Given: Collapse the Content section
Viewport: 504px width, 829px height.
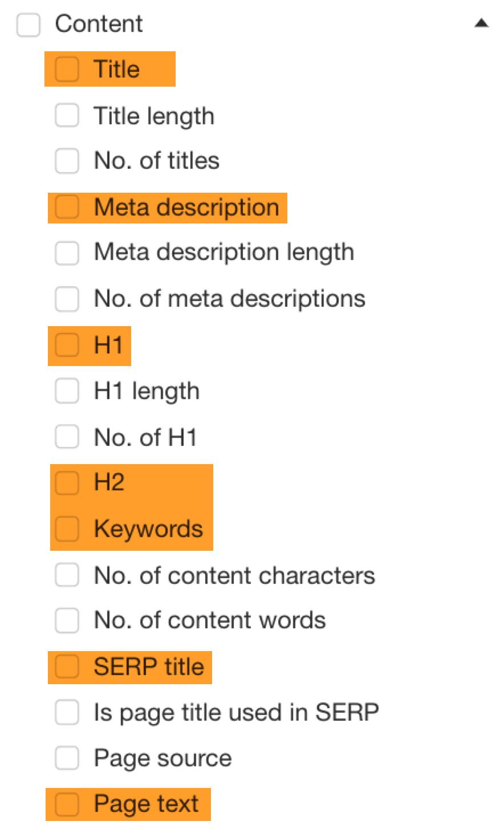Looking at the screenshot, I should (482, 23).
